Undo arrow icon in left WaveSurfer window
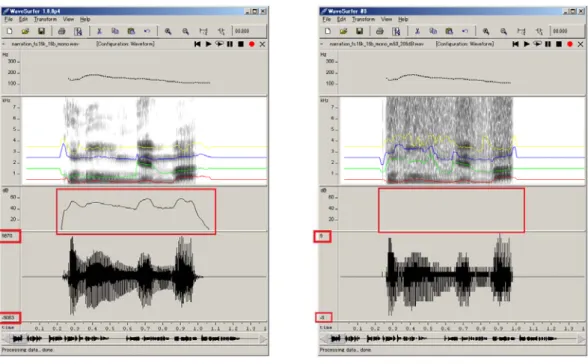The height and width of the screenshot is (364, 588). (x=147, y=31)
